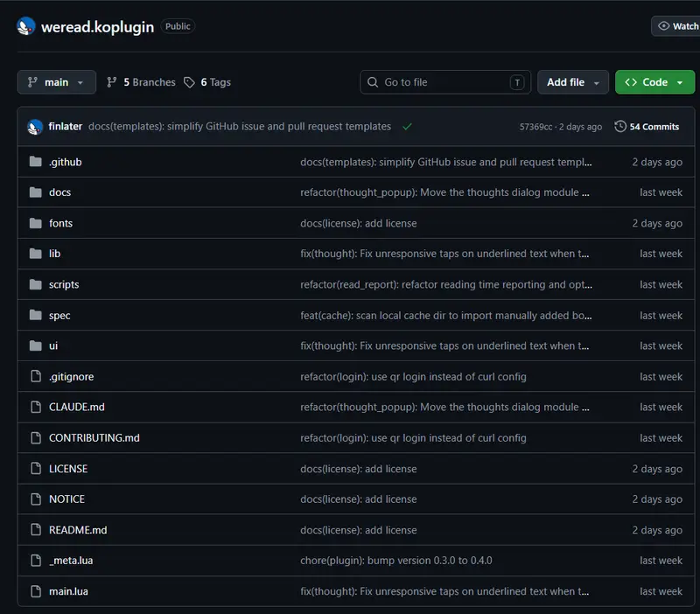Open the Add file dropdown
Image resolution: width=700 pixels, height=614 pixels.
pos(573,82)
